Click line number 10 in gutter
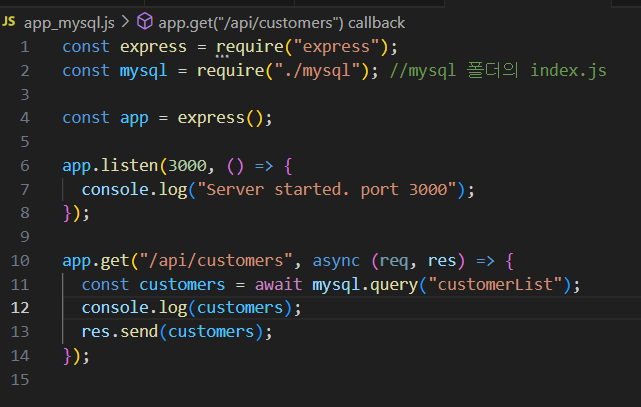641x407 pixels. pyautogui.click(x=20, y=261)
